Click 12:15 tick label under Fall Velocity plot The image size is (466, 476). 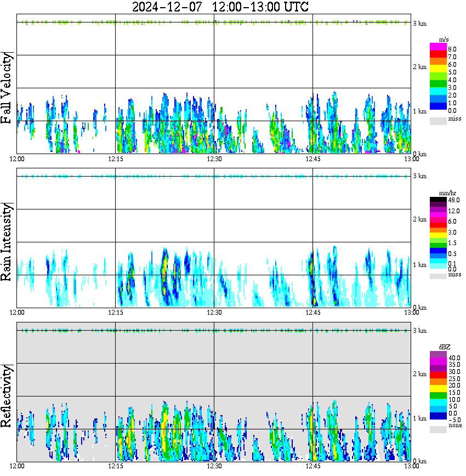point(115,159)
